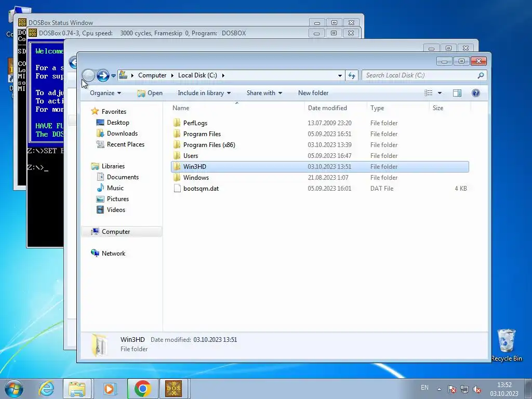Expand arrow after Local Disk (C:) breadcrumb
Viewport: 532px width, 399px height.
point(223,75)
